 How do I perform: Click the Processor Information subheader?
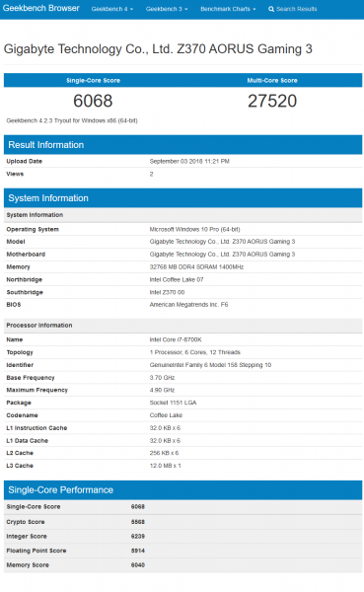tap(39, 325)
